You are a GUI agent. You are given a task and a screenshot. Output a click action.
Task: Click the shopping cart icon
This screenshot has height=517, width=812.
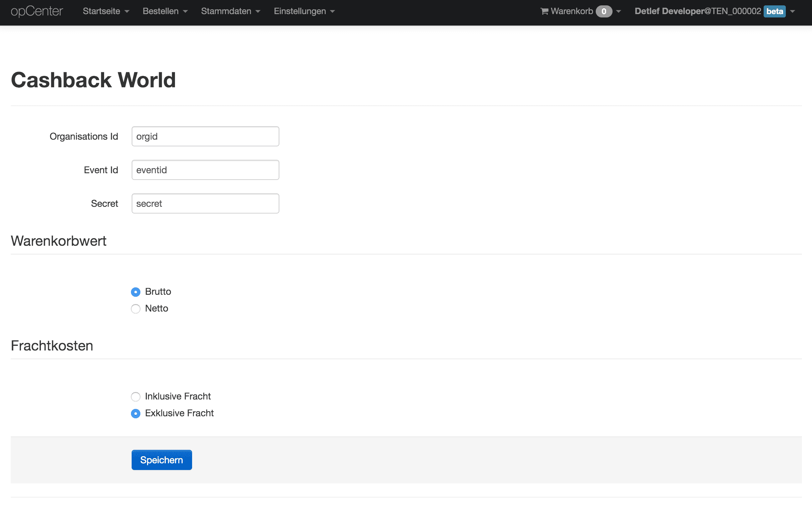coord(544,11)
